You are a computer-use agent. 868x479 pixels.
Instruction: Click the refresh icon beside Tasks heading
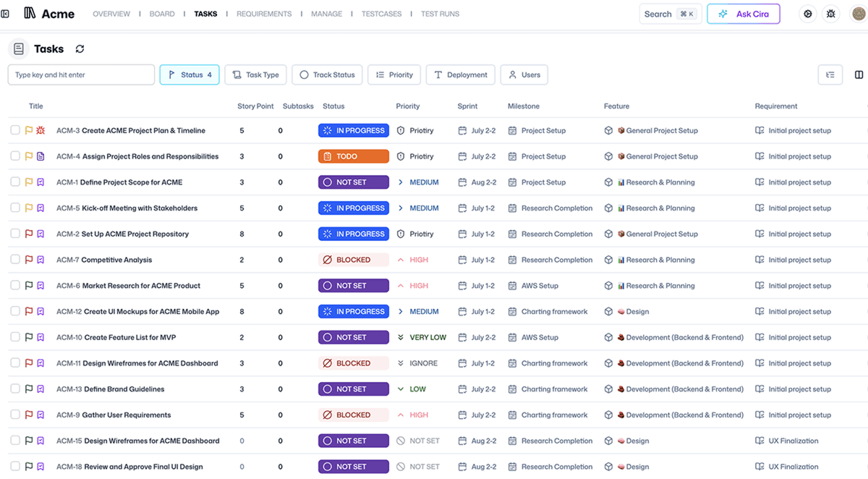80,49
